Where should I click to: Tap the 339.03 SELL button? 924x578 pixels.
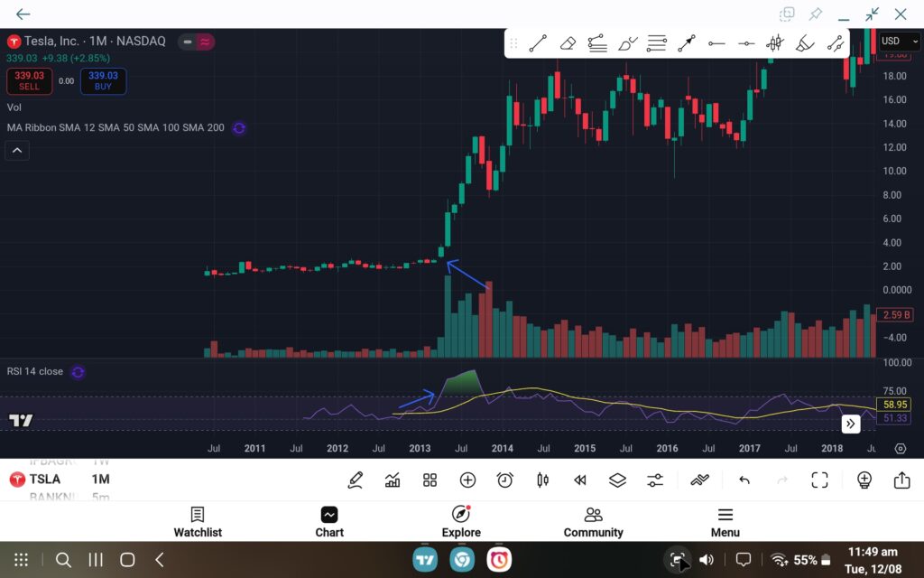click(29, 80)
